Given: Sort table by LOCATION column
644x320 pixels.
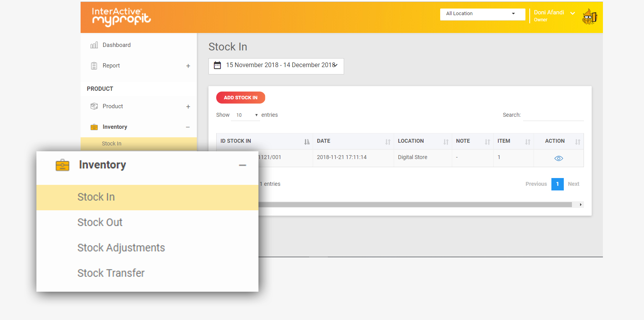Looking at the screenshot, I should pyautogui.click(x=446, y=142).
